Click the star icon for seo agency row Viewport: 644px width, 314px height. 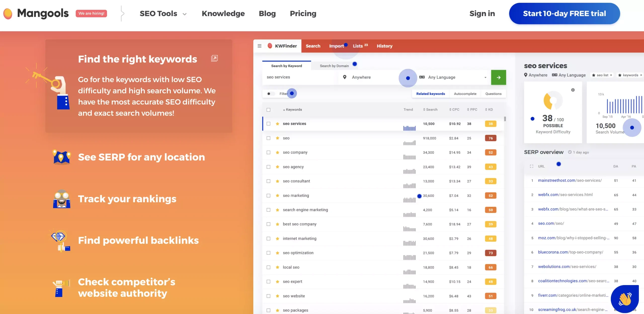point(277,167)
